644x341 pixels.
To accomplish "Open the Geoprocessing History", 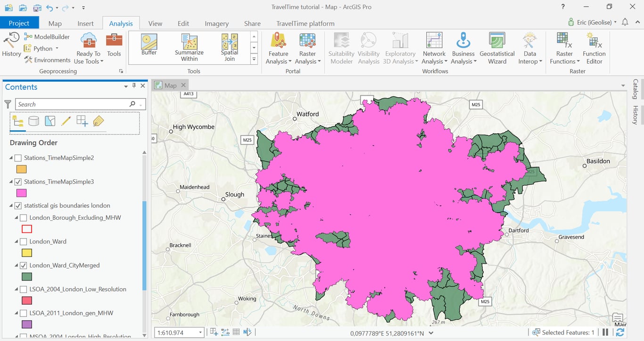I will [x=11, y=45].
